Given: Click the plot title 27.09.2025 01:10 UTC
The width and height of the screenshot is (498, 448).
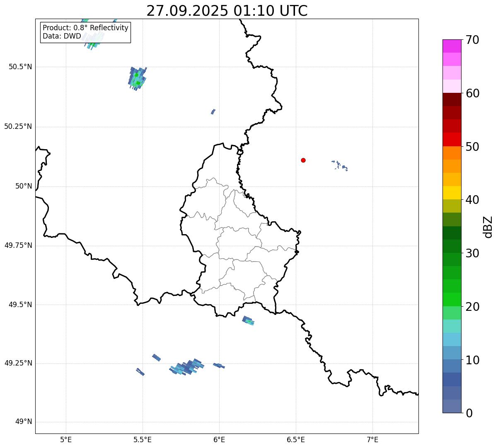Looking at the screenshot, I should click(x=227, y=11).
